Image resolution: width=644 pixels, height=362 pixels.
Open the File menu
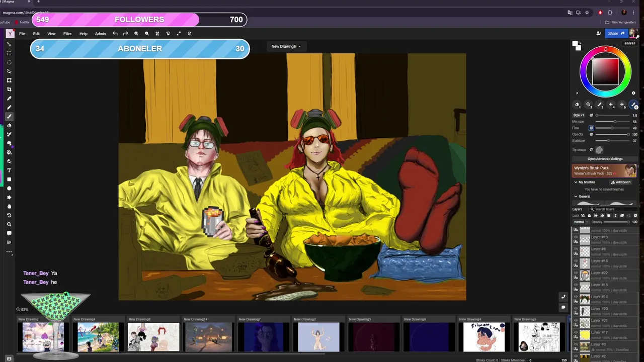click(x=22, y=34)
